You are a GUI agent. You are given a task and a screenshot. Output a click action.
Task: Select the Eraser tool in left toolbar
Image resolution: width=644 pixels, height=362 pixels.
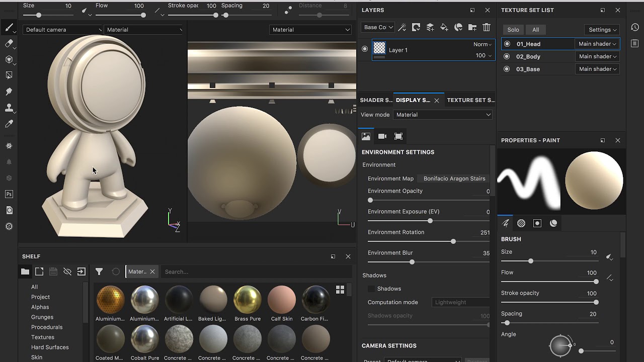(x=9, y=44)
